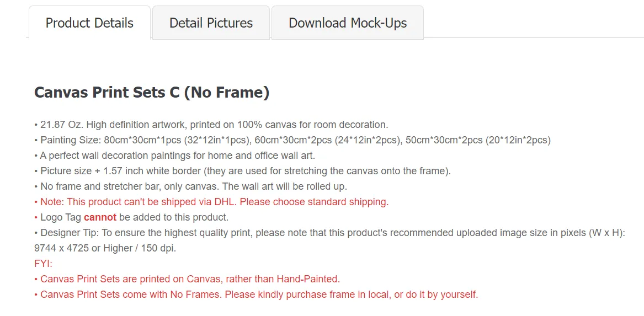The image size is (644, 316).
Task: Click the red DHL shipping note
Action: pos(211,202)
